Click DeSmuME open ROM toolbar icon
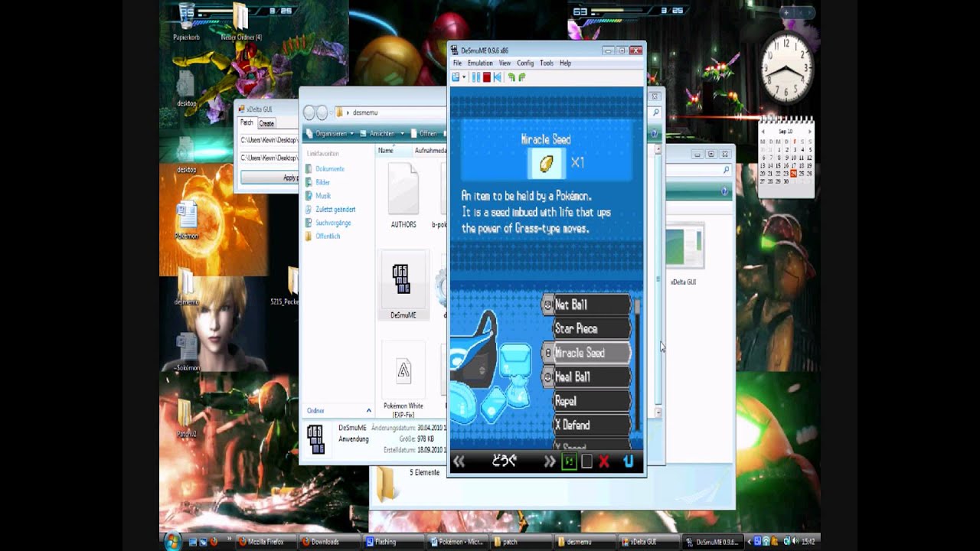The height and width of the screenshot is (551, 980). [x=456, y=77]
